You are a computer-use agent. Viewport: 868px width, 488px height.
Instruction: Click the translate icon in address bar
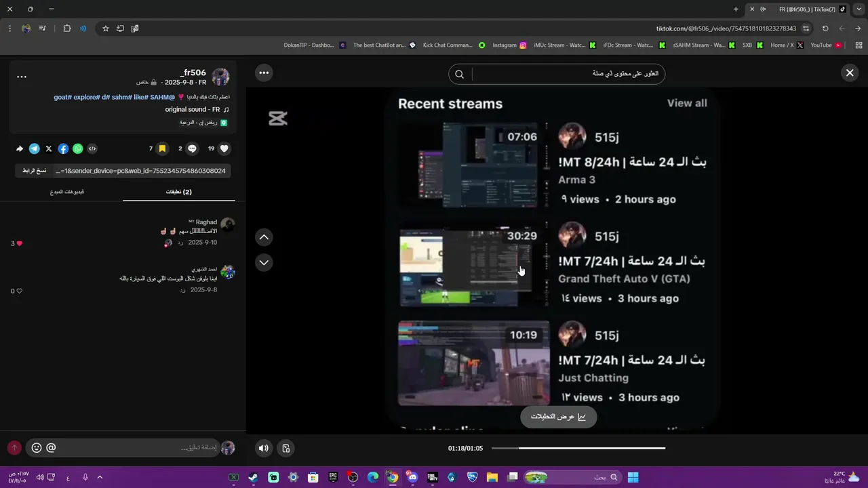point(135,28)
